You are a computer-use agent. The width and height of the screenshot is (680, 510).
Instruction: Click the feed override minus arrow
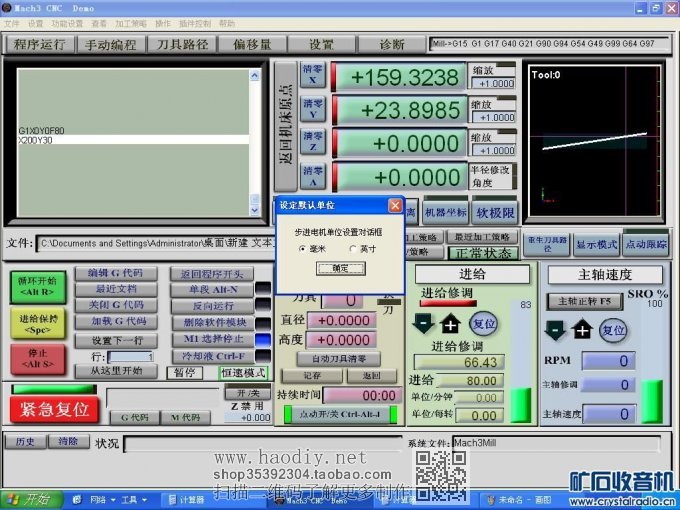(x=422, y=324)
